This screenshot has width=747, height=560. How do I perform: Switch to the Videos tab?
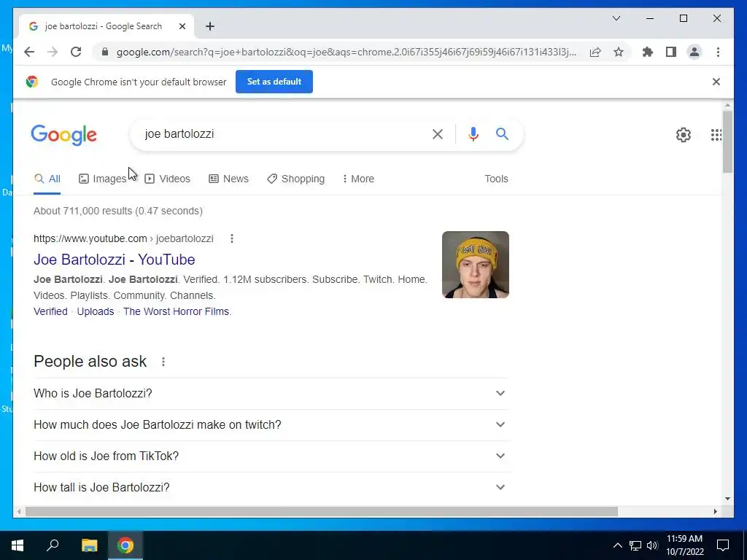167,179
